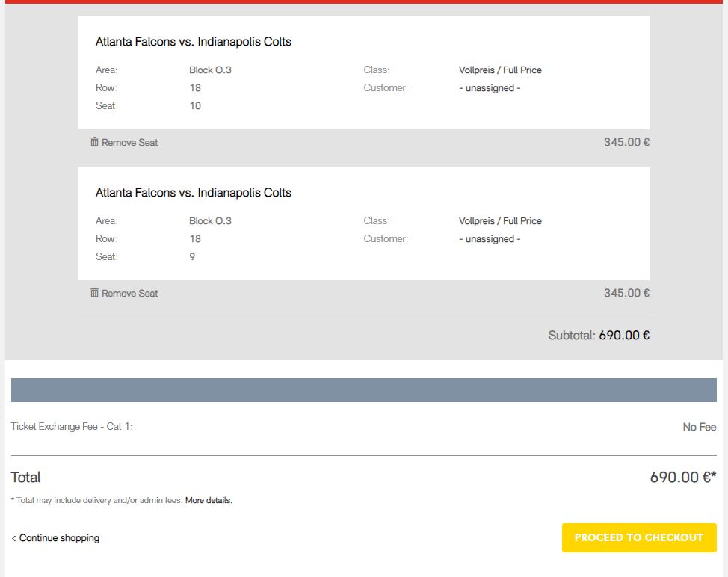The width and height of the screenshot is (728, 577).
Task: Click the 345.00 € price for seat 9
Action: click(x=626, y=293)
